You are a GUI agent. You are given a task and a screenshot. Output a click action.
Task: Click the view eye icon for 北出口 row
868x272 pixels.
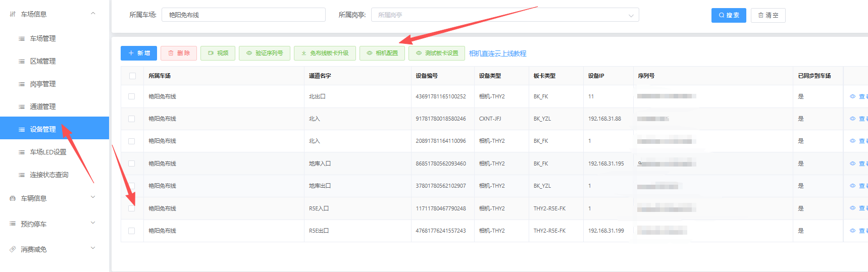(x=852, y=96)
